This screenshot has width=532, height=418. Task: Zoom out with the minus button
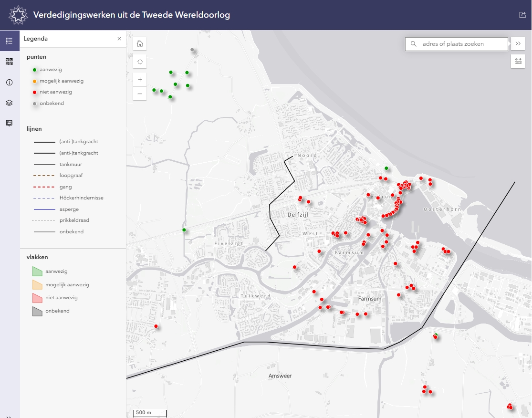pos(140,94)
